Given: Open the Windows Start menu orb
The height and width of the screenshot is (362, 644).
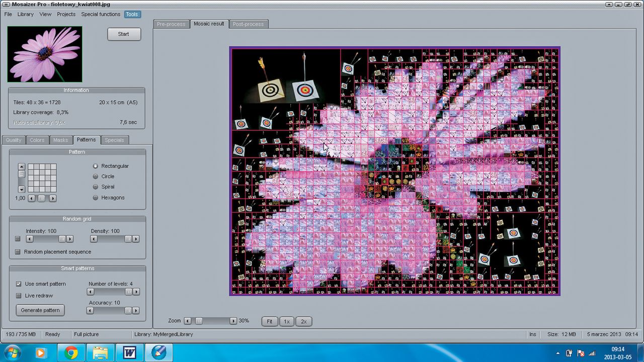Looking at the screenshot, I should pos(12,353).
